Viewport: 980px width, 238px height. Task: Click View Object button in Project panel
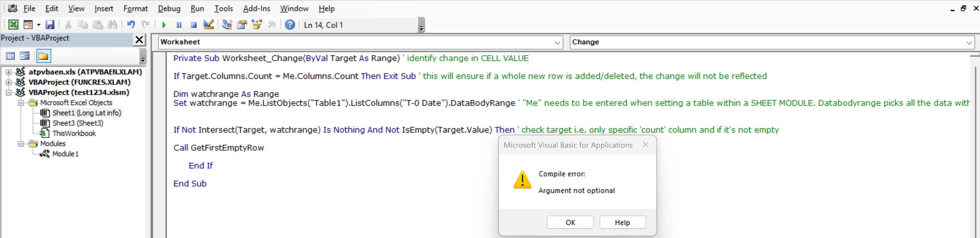25,56
